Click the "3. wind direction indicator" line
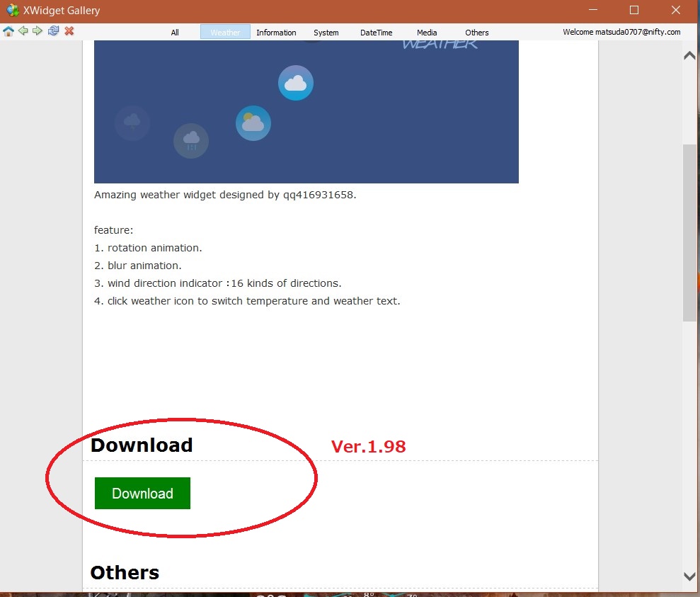This screenshot has height=597, width=700. coord(217,283)
